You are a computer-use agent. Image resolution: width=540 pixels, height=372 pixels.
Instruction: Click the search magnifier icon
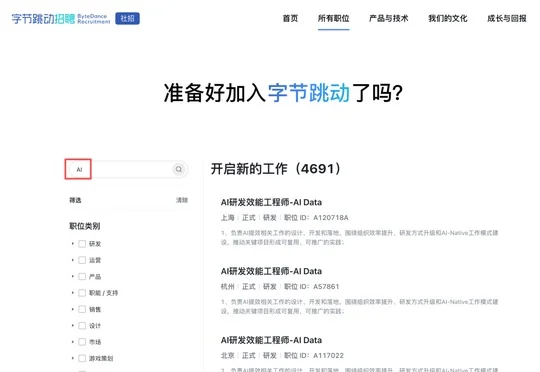pos(179,169)
